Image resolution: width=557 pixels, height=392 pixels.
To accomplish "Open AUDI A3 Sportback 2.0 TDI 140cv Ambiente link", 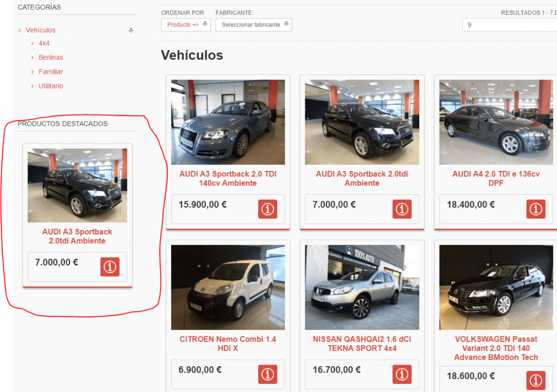I will [x=228, y=179].
